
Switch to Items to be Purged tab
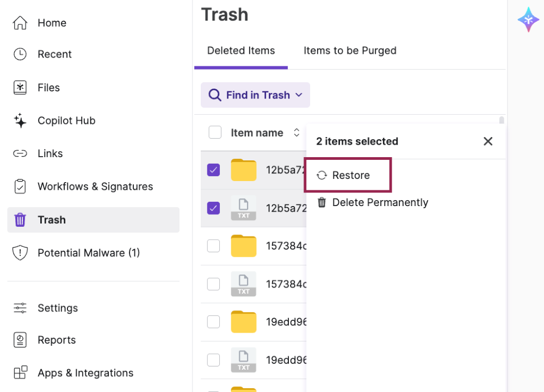click(x=350, y=50)
